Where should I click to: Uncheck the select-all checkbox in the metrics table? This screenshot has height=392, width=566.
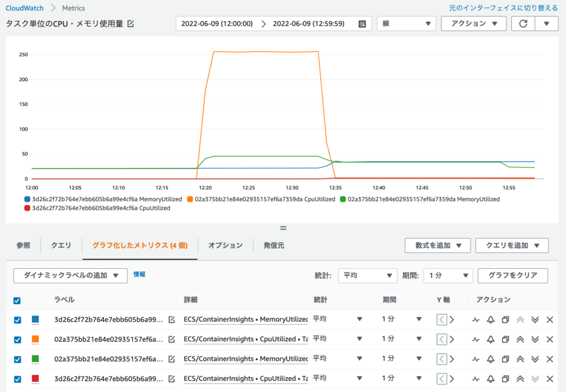coord(15,300)
